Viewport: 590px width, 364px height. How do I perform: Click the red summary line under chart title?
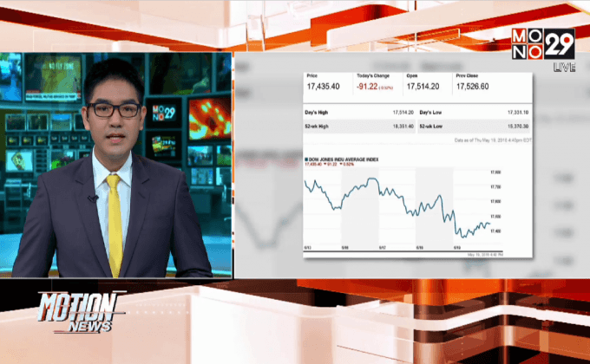(x=329, y=165)
